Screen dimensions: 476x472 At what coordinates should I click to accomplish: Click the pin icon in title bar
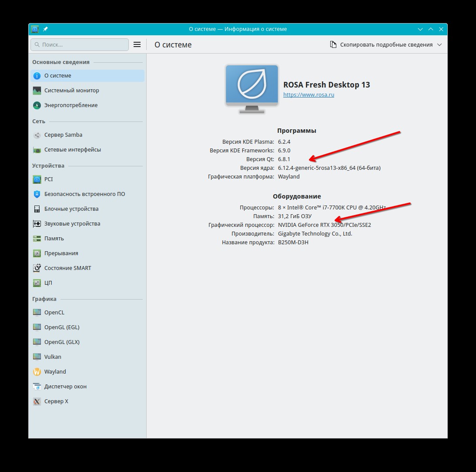(45, 29)
